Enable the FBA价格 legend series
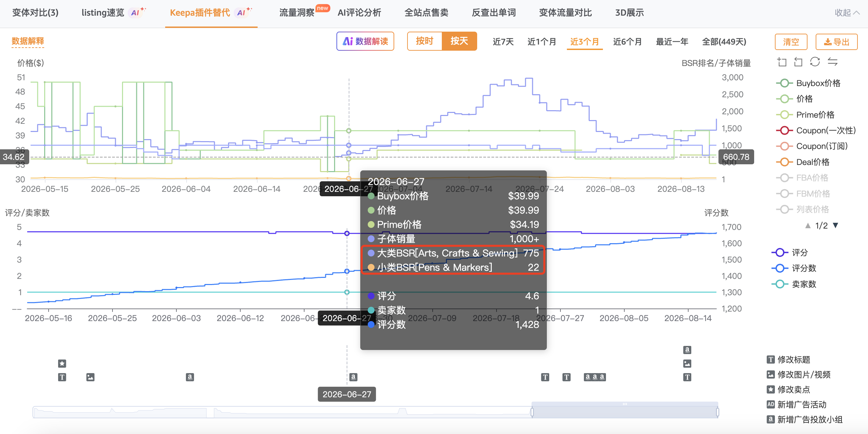This screenshot has width=868, height=434. [802, 178]
